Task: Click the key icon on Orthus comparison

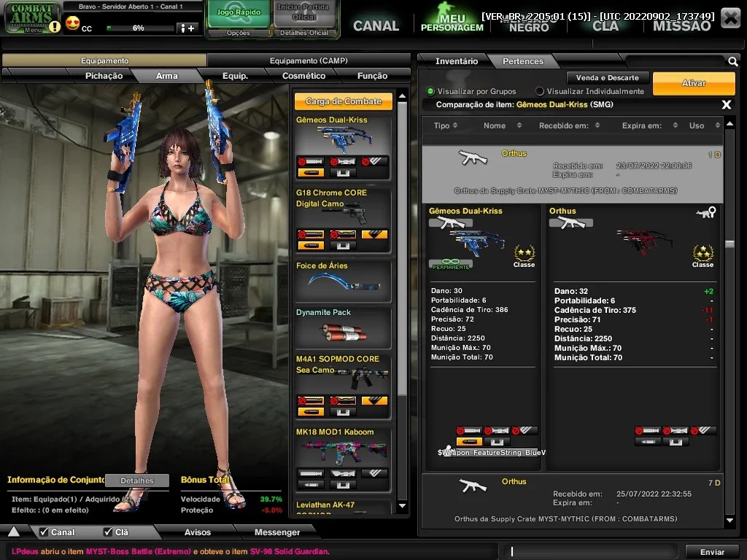Action: (x=706, y=213)
